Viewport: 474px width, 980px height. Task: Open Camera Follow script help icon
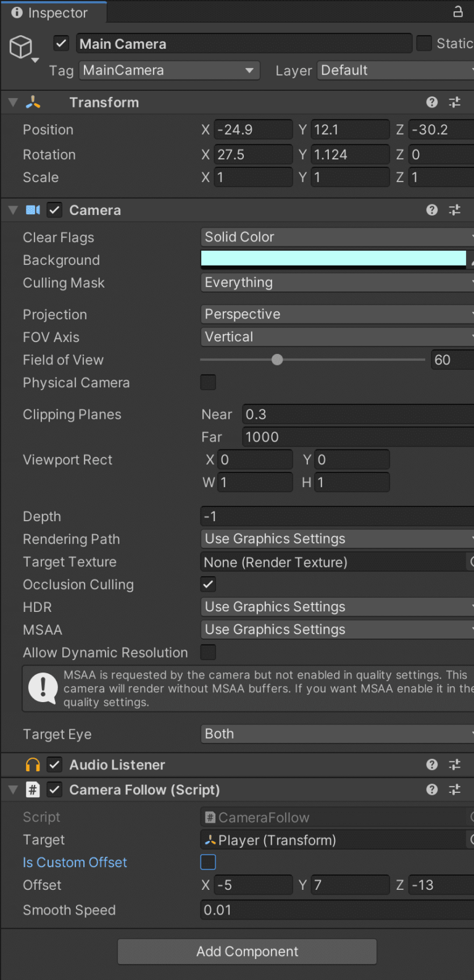click(x=432, y=790)
